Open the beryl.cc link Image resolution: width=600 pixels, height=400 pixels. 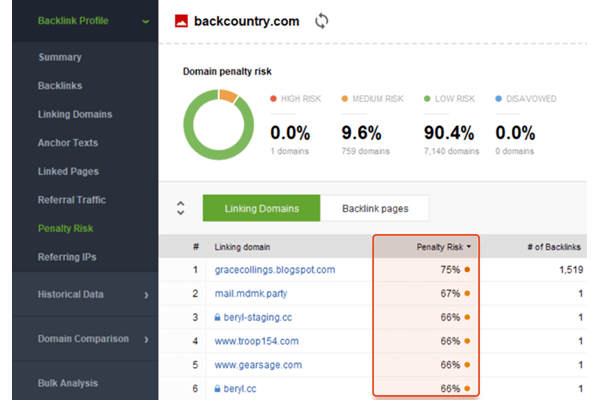pyautogui.click(x=240, y=389)
